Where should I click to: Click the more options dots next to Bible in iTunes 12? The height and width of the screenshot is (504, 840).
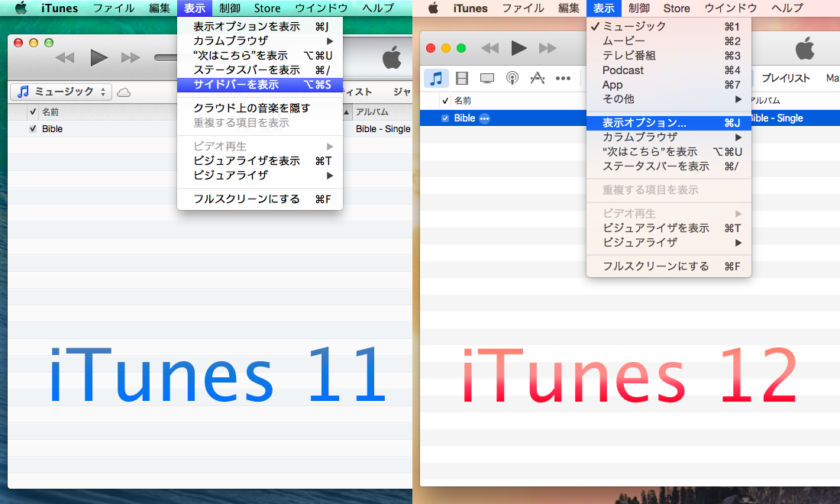point(484,118)
